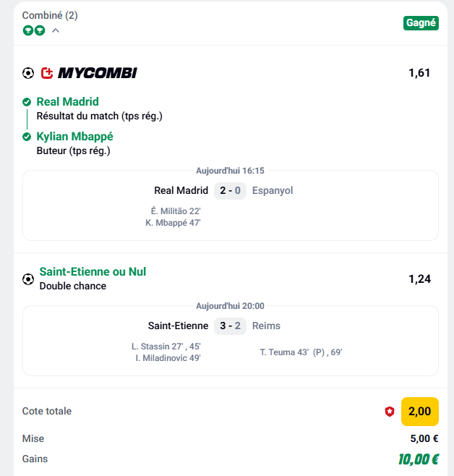Open the Saint-Etienne ou Nul selection
The width and height of the screenshot is (454, 476).
coord(93,272)
